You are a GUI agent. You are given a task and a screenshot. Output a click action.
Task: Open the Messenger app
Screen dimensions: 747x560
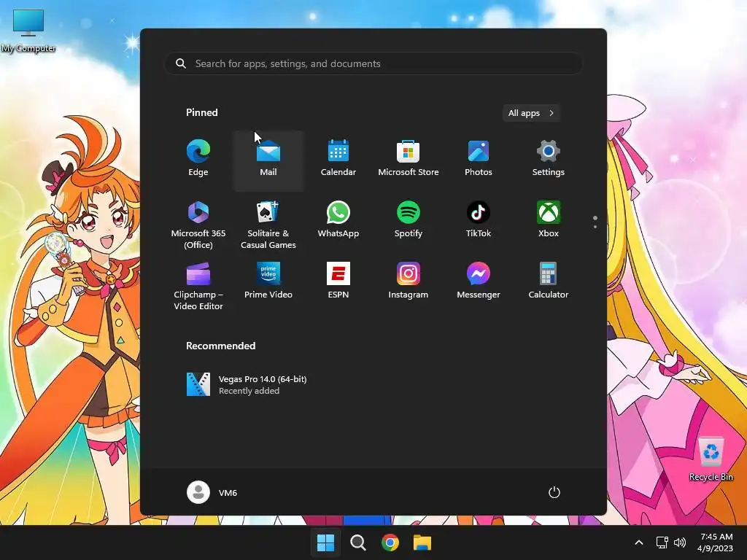coord(479,281)
